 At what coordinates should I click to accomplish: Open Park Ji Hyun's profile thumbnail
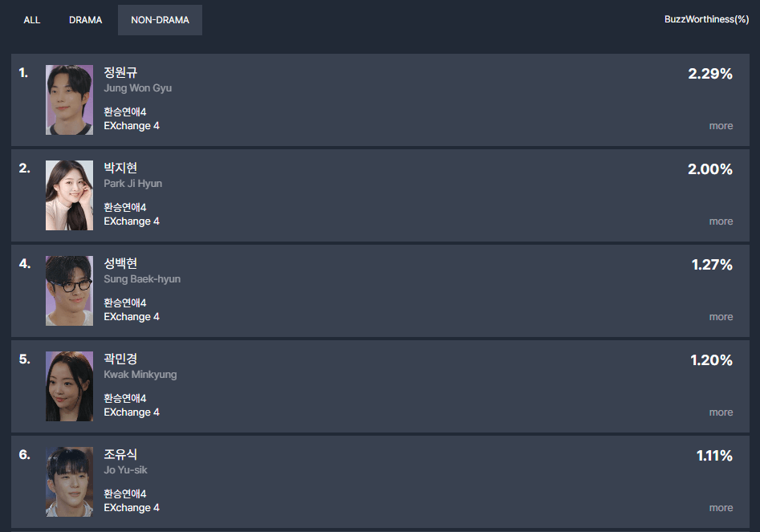click(69, 195)
